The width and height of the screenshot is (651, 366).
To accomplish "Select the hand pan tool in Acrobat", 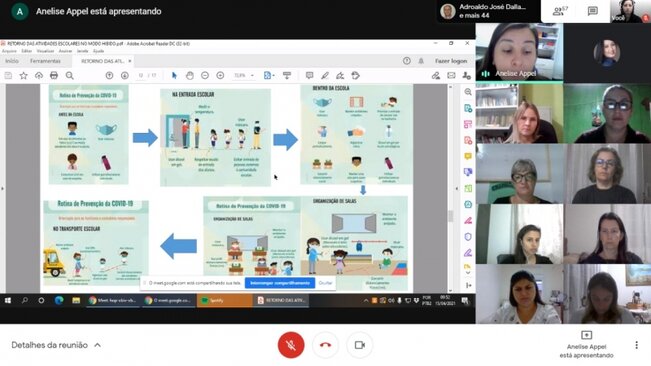I will click(x=190, y=76).
